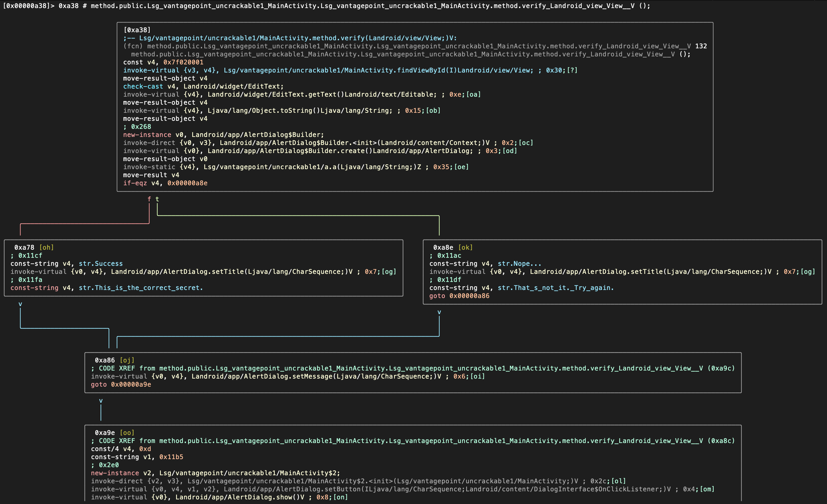Screen dimensions: 827x504
Task: Click the str.Nope... string reference
Action: [519, 264]
